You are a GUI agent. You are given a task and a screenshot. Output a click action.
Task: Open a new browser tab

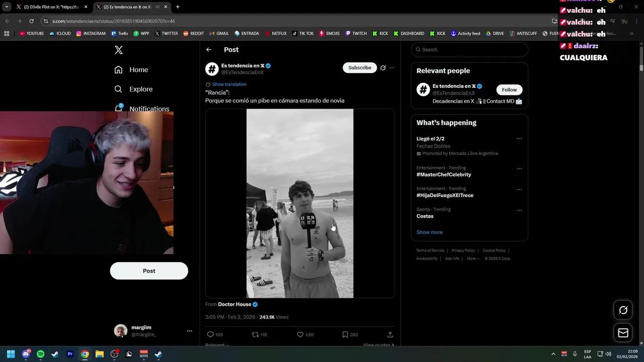point(178,7)
